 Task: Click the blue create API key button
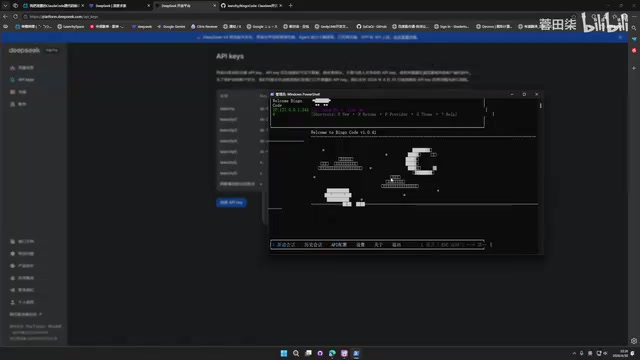(x=231, y=202)
